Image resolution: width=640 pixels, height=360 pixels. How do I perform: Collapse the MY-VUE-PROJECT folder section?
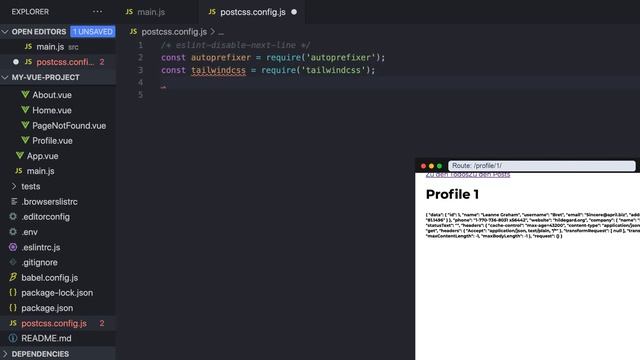(x=5, y=77)
